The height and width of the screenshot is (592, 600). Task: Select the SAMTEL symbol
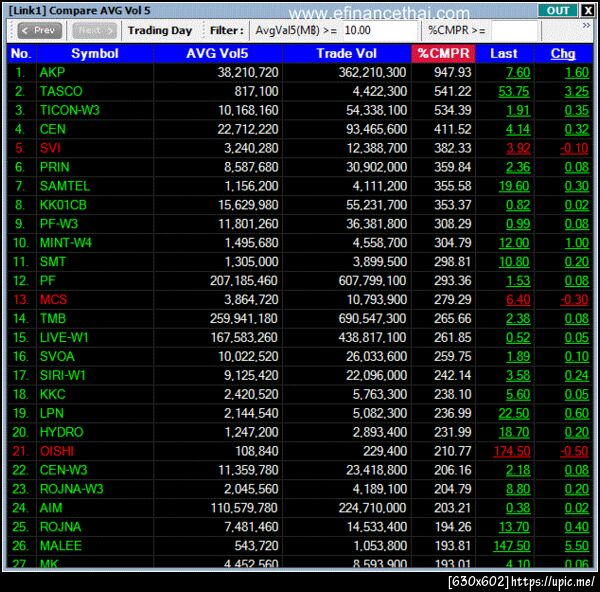[x=65, y=186]
